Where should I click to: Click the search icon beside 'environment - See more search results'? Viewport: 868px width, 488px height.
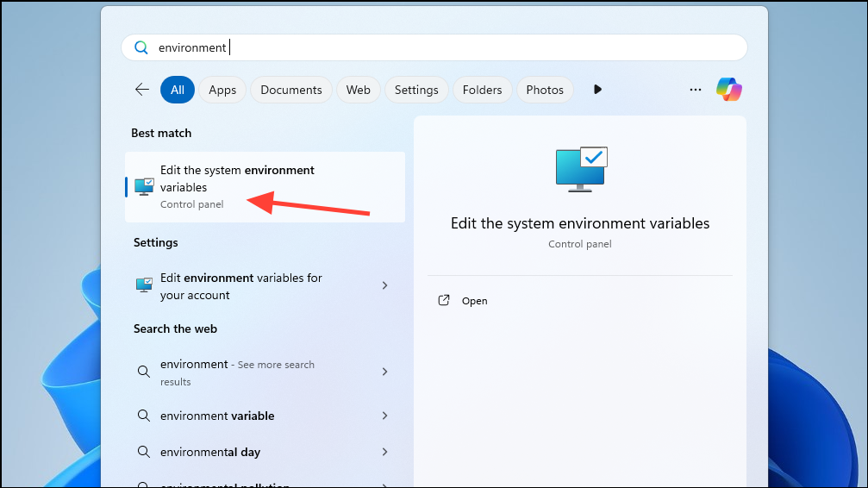point(143,372)
